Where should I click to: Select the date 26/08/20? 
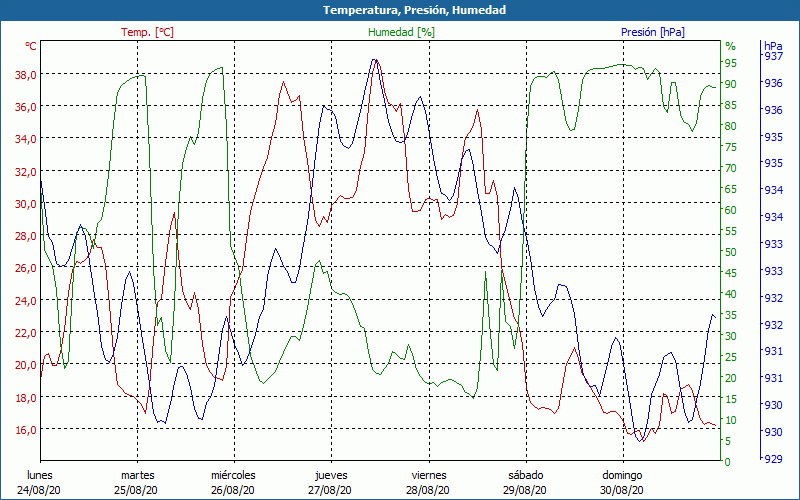[x=233, y=490]
